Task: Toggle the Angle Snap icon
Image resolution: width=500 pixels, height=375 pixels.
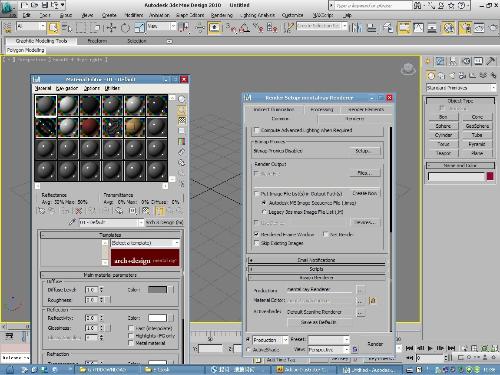Action: [244, 28]
